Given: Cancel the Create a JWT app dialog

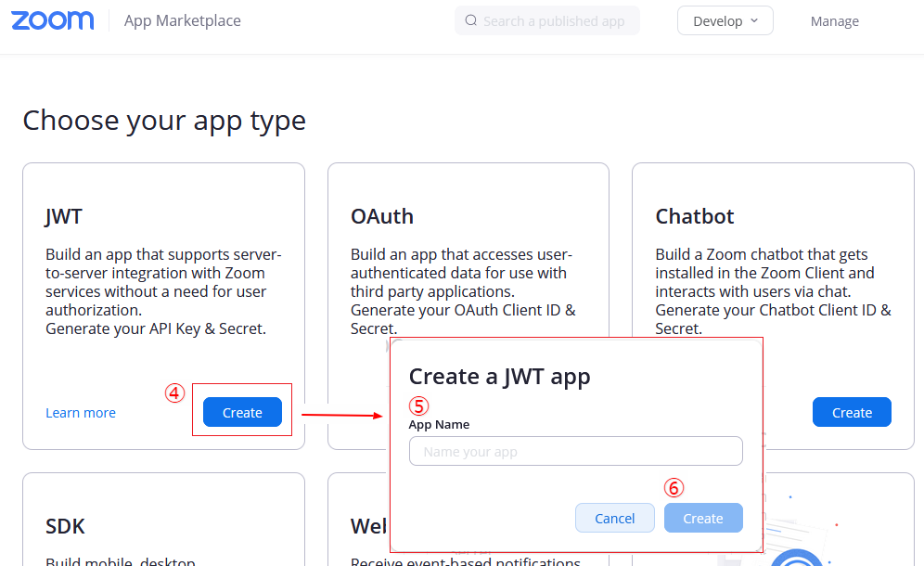Looking at the screenshot, I should (614, 518).
